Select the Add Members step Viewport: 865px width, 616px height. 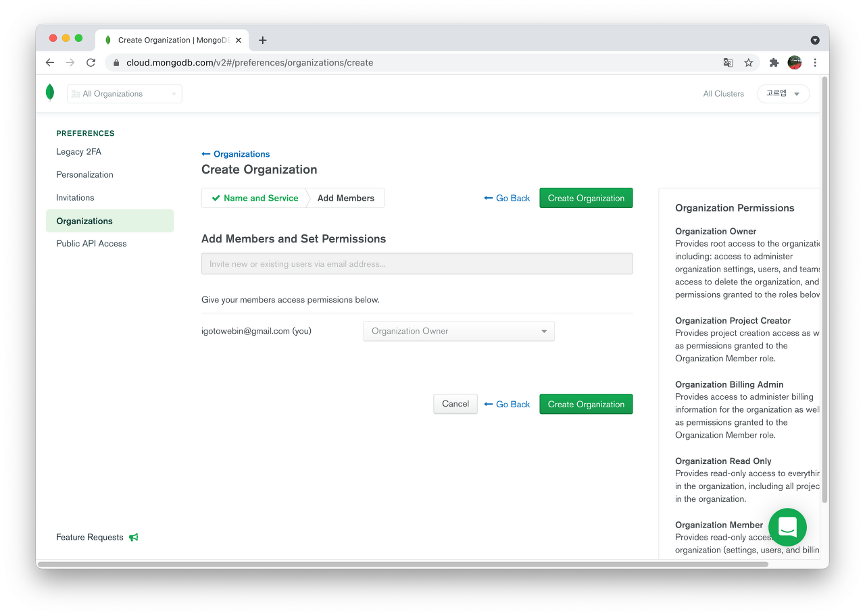[346, 198]
